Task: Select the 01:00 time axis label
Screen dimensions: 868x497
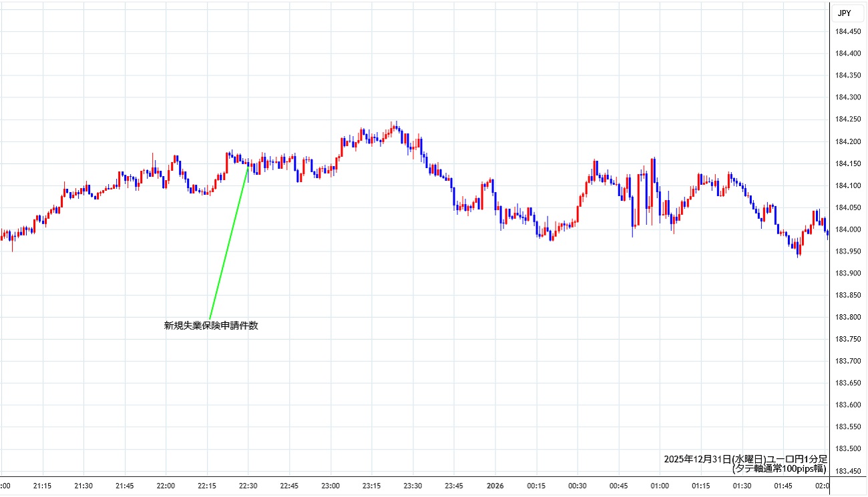Action: click(x=660, y=486)
